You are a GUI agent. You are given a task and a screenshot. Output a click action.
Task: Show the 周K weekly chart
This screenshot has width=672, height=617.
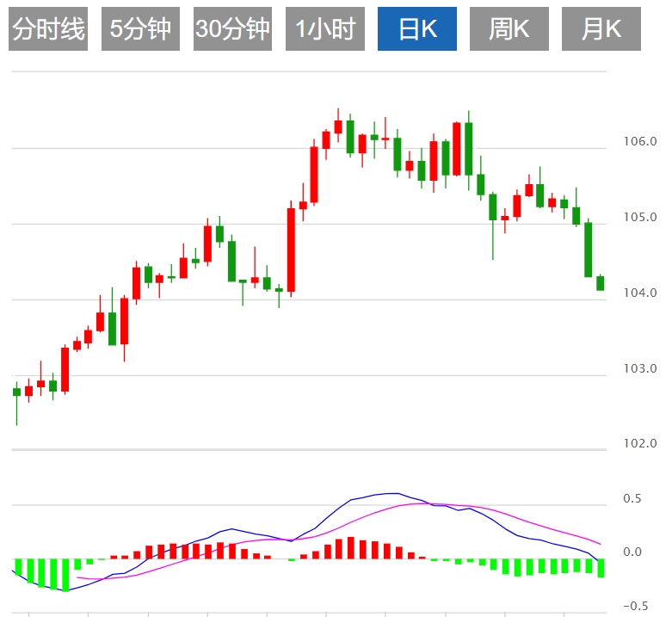(x=509, y=29)
